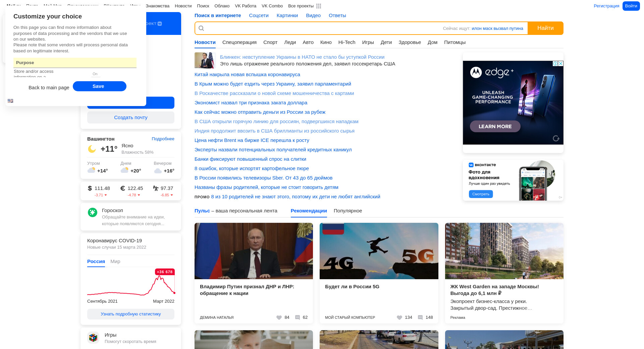Screen dimensions: 644x349
Task: Click the Найти search button
Action: click(545, 28)
